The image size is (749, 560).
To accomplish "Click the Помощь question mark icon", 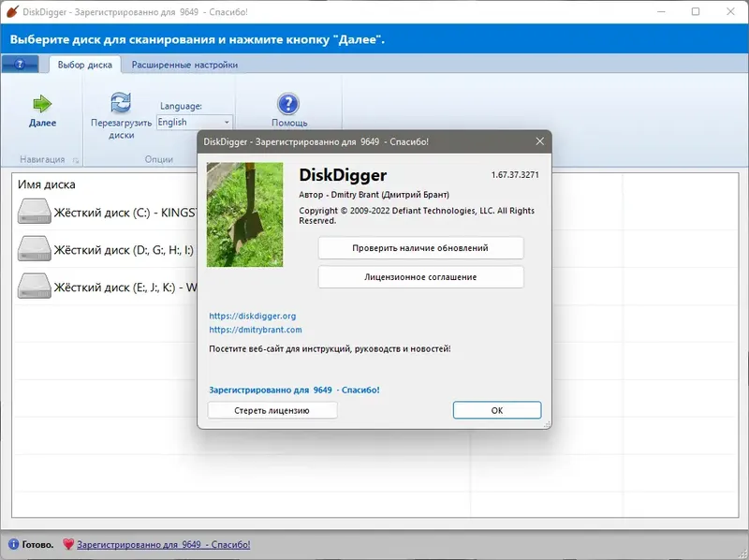I will click(288, 104).
